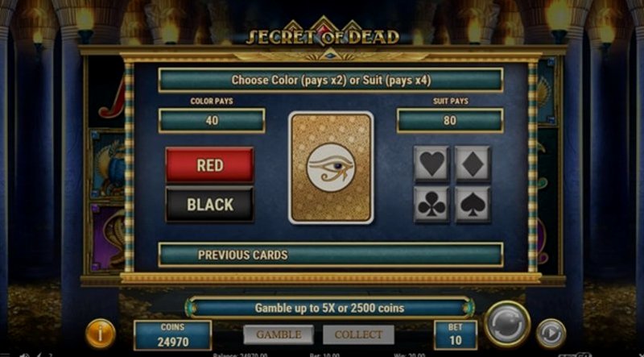Image resolution: width=644 pixels, height=357 pixels.
Task: Pick the hearts suit icon
Action: [431, 164]
